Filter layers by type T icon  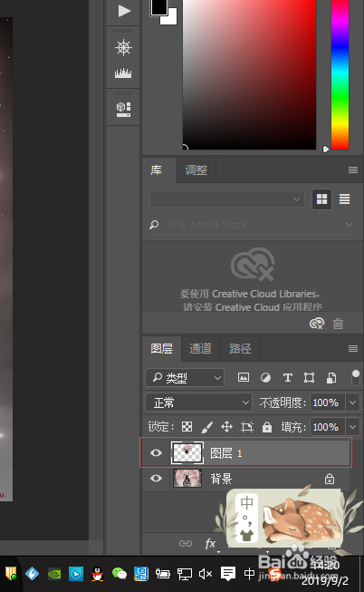tap(288, 377)
